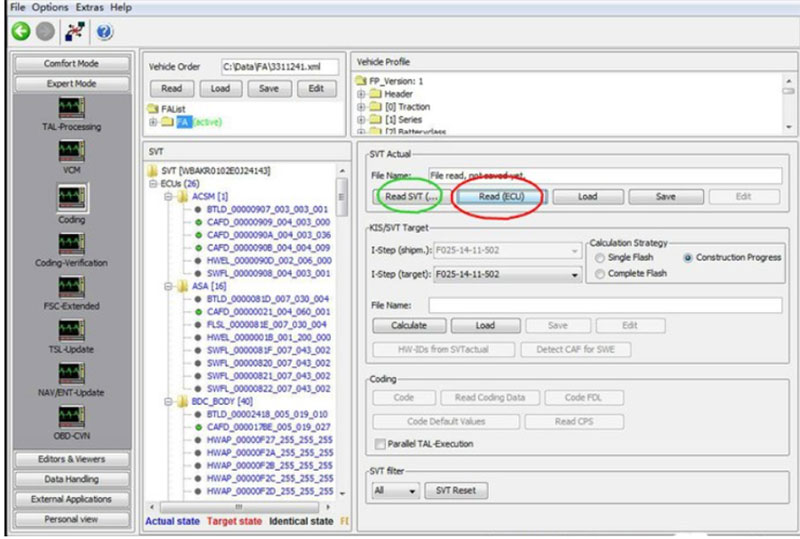The height and width of the screenshot is (539, 800).
Task: Click green dot of CAFD_00000909_004_003_000
Action: click(x=198, y=222)
